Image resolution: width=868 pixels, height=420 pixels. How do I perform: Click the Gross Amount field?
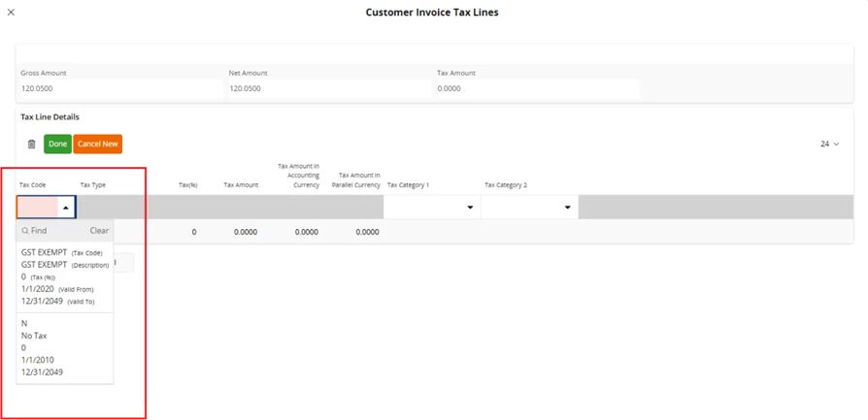121,88
